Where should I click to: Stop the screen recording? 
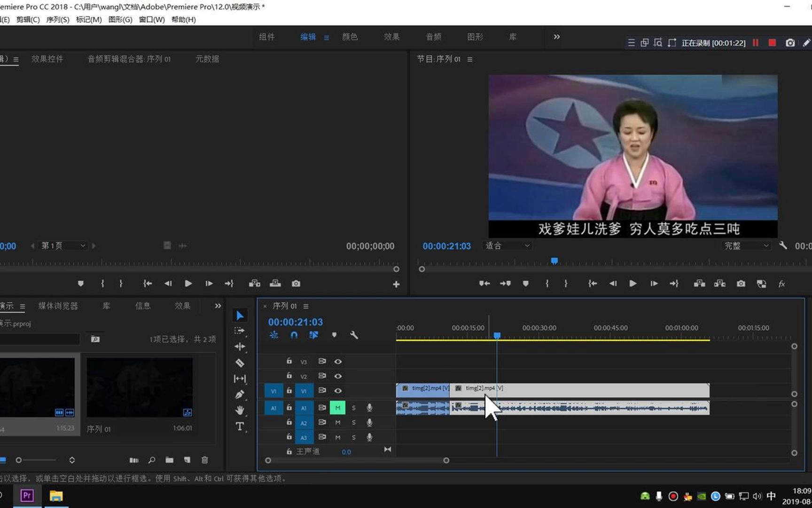[x=772, y=43]
